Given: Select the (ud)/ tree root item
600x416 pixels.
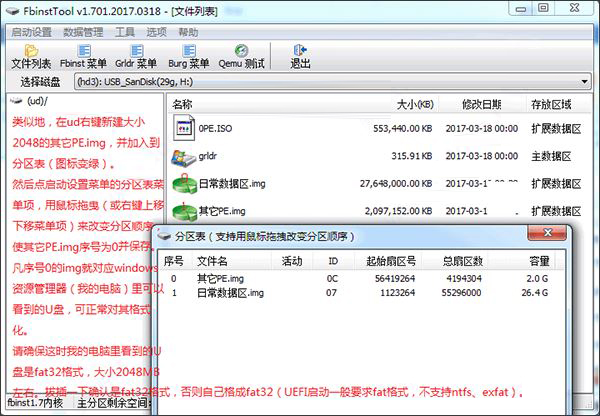Looking at the screenshot, I should [x=38, y=101].
